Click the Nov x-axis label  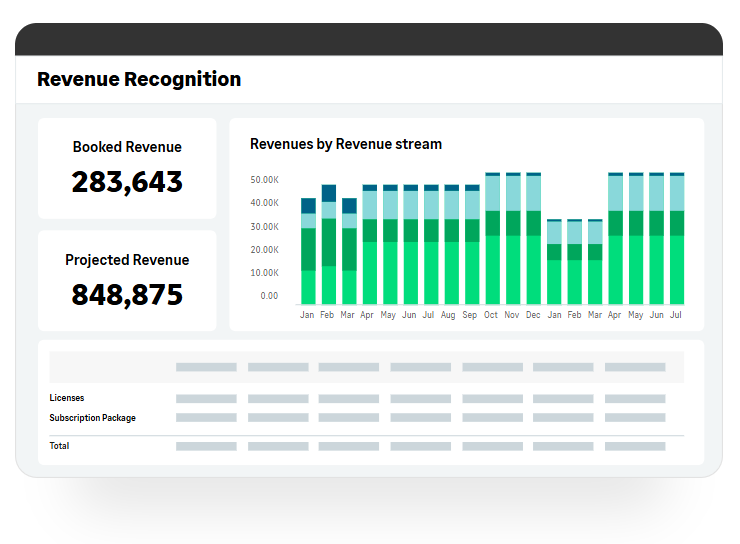click(512, 315)
